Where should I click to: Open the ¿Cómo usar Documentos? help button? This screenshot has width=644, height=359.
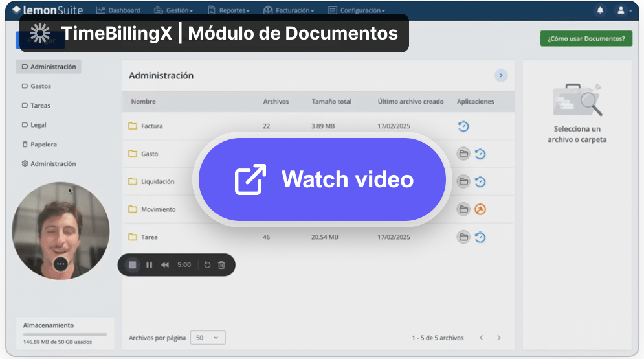click(586, 39)
